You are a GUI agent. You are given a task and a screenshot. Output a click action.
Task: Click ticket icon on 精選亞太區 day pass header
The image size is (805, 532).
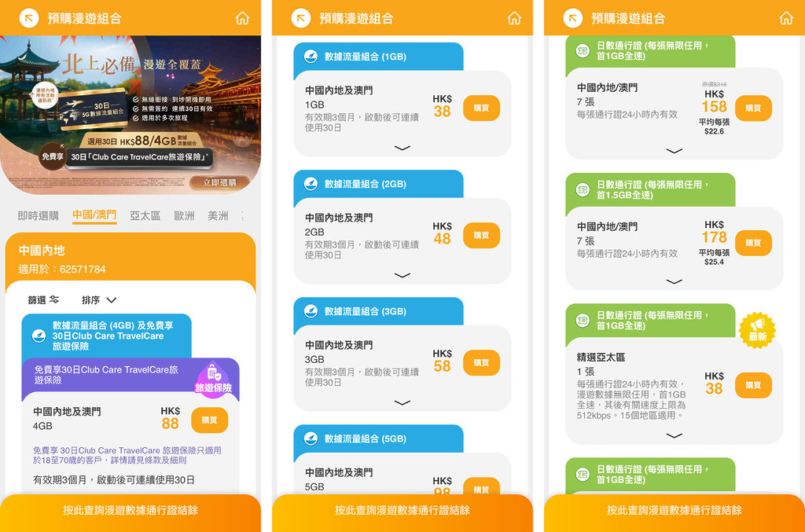pyautogui.click(x=583, y=321)
